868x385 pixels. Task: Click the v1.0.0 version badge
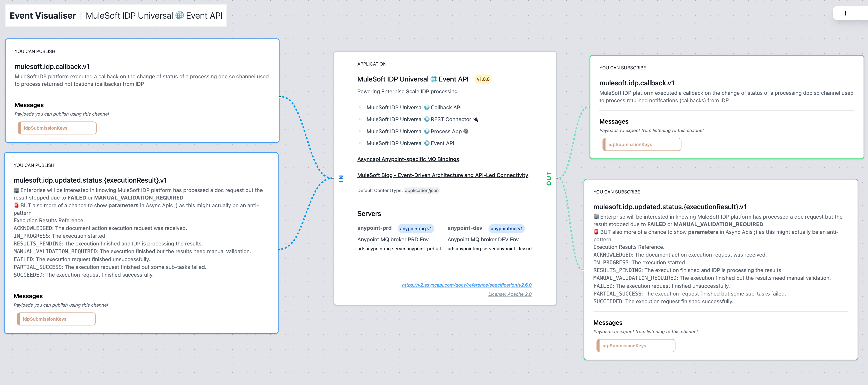pos(483,79)
